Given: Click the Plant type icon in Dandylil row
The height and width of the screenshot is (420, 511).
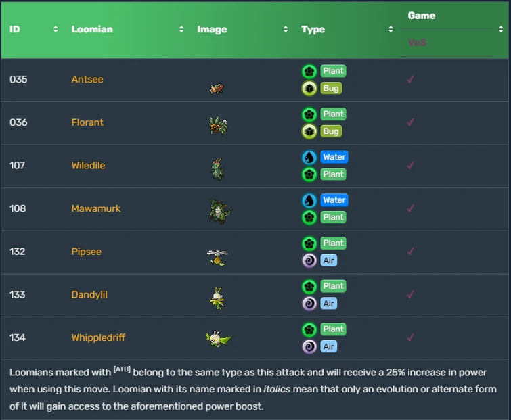Looking at the screenshot, I should click(309, 286).
